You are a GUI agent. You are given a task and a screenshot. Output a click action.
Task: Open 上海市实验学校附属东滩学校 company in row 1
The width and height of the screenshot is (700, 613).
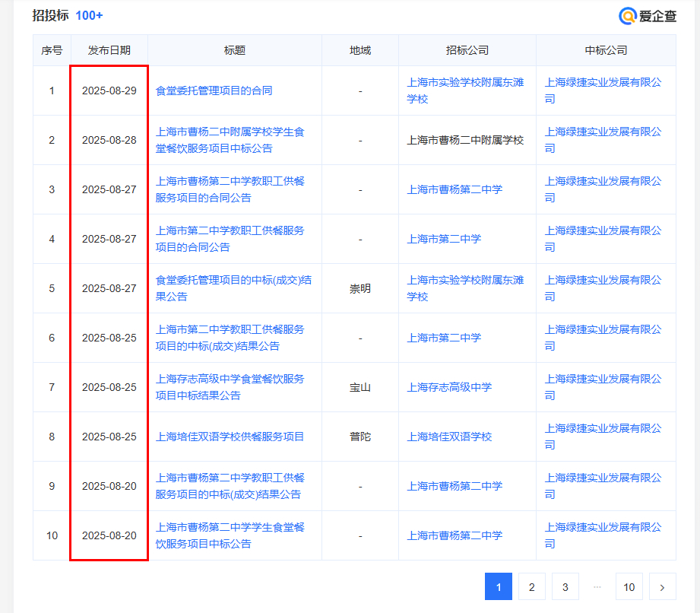(465, 91)
